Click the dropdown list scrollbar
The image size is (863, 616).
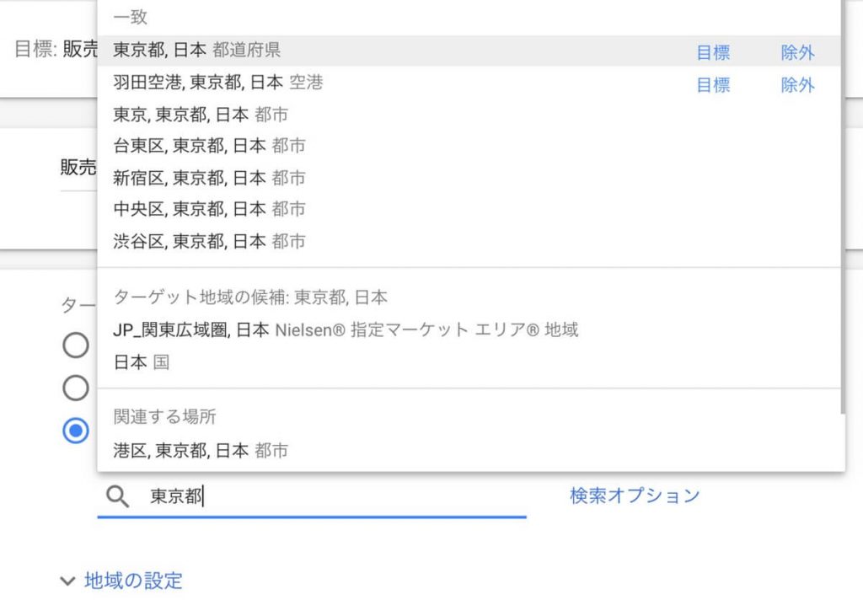pyautogui.click(x=842, y=211)
